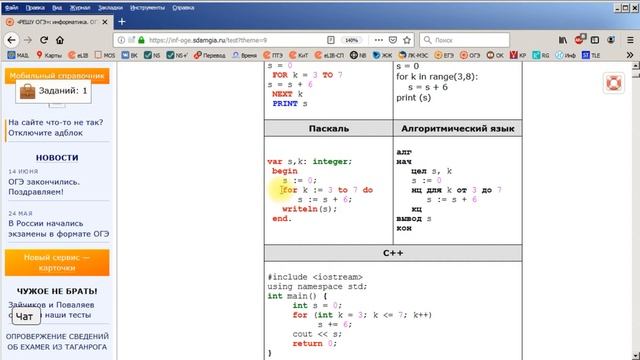Open the RG bookmark
640x360 pixels.
point(540,55)
